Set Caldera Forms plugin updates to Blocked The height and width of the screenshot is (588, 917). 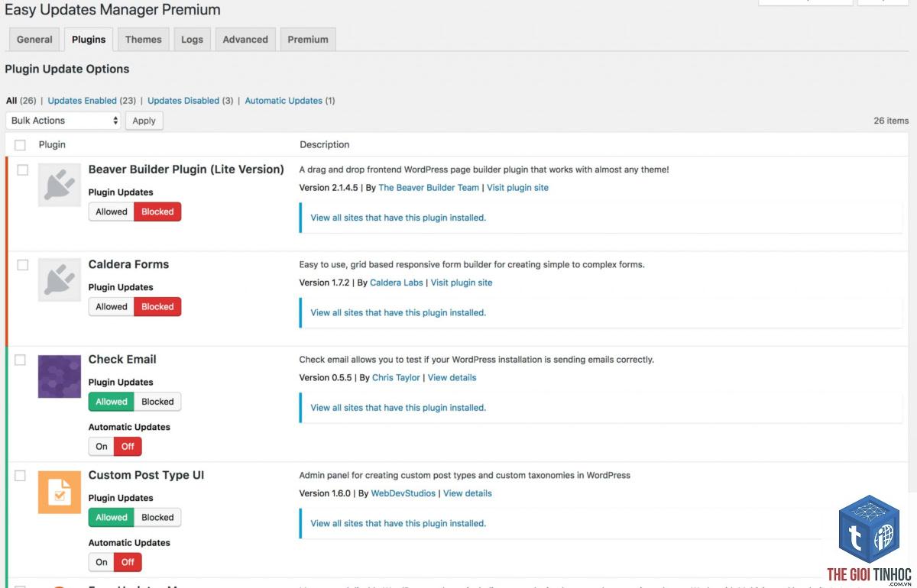[157, 307]
